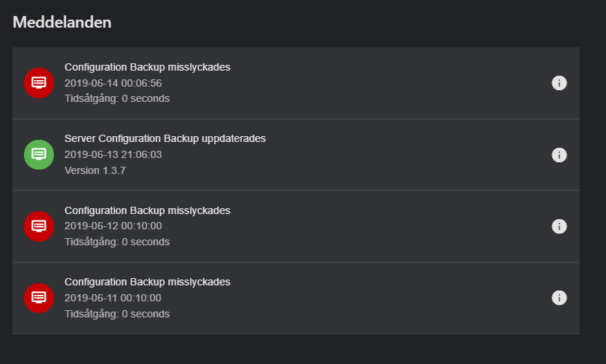The width and height of the screenshot is (606, 364).
Task: Show info for the Server Configuration Backup update
Action: coord(559,155)
